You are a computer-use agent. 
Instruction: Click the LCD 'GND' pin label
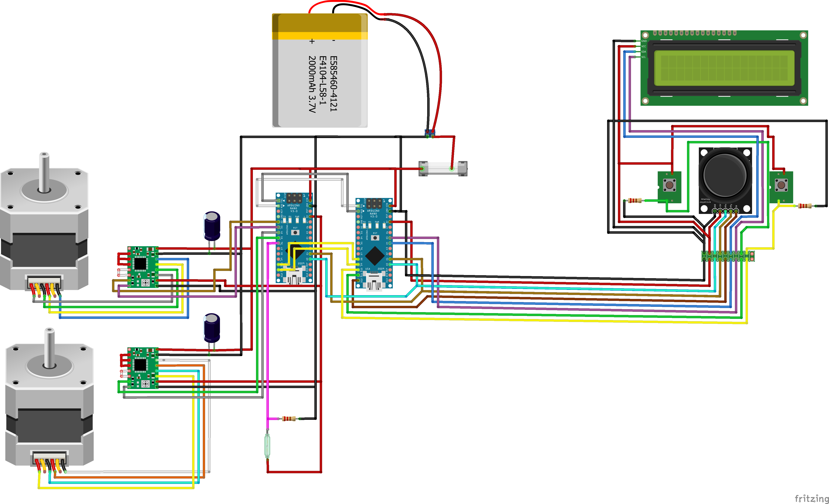(644, 41)
